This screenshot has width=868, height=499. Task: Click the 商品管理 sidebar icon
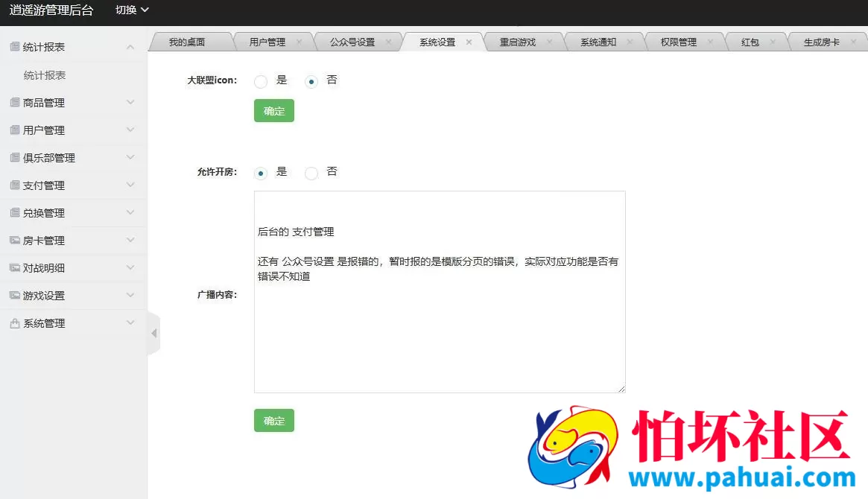(15, 102)
